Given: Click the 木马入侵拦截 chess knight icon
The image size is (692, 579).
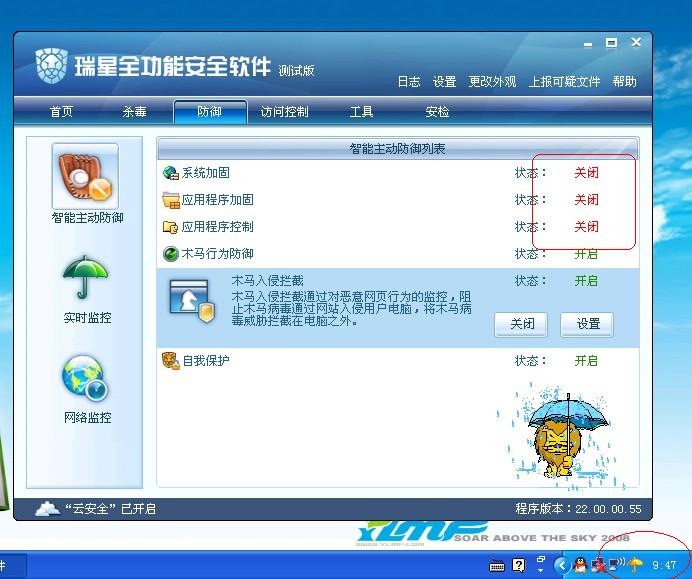Looking at the screenshot, I should pos(192,301).
